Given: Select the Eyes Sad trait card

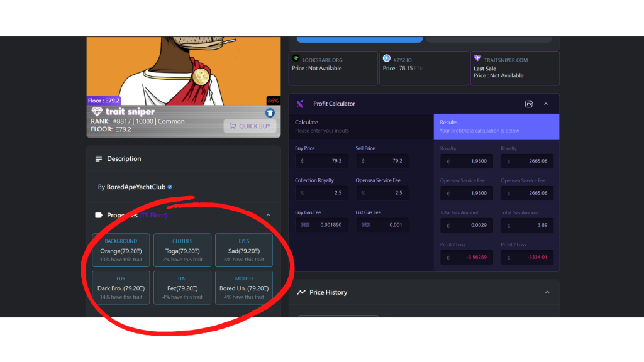Looking at the screenshot, I should coord(244,250).
